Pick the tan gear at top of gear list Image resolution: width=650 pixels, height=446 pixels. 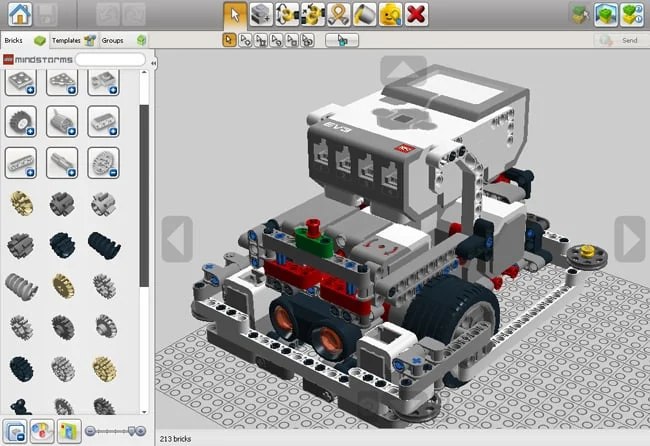click(x=21, y=204)
